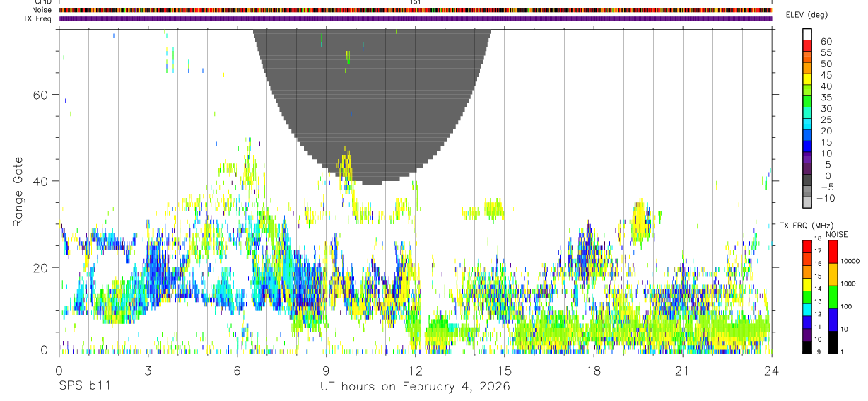The image size is (868, 401).
Task: Click the '35' label on ELEV scale
Action: tap(826, 97)
